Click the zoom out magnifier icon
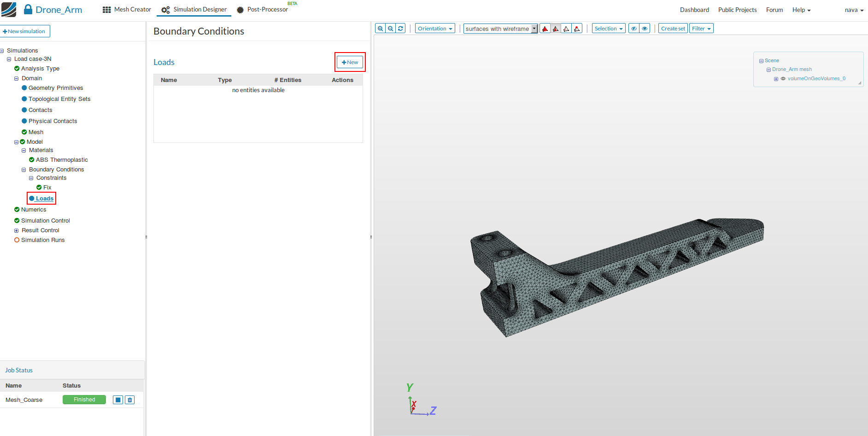Image resolution: width=868 pixels, height=436 pixels. (x=390, y=29)
